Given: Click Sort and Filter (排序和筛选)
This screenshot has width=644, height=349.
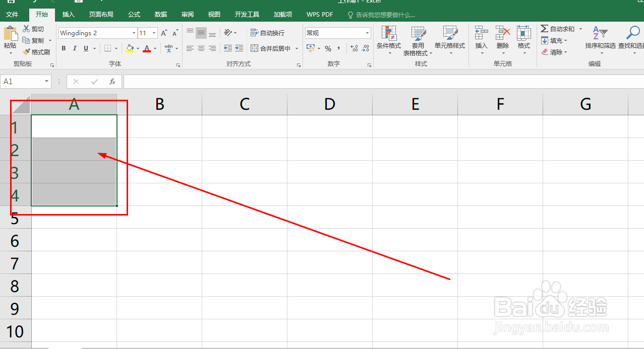Looking at the screenshot, I should click(x=600, y=40).
